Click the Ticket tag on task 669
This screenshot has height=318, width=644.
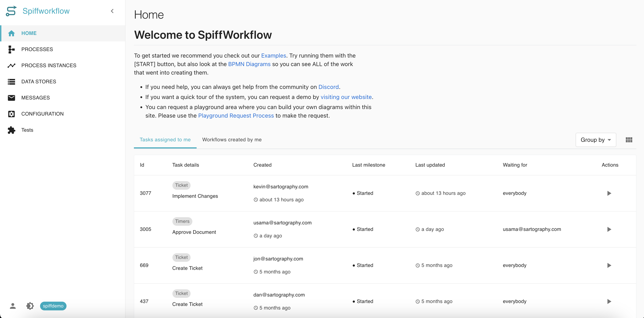(x=181, y=257)
